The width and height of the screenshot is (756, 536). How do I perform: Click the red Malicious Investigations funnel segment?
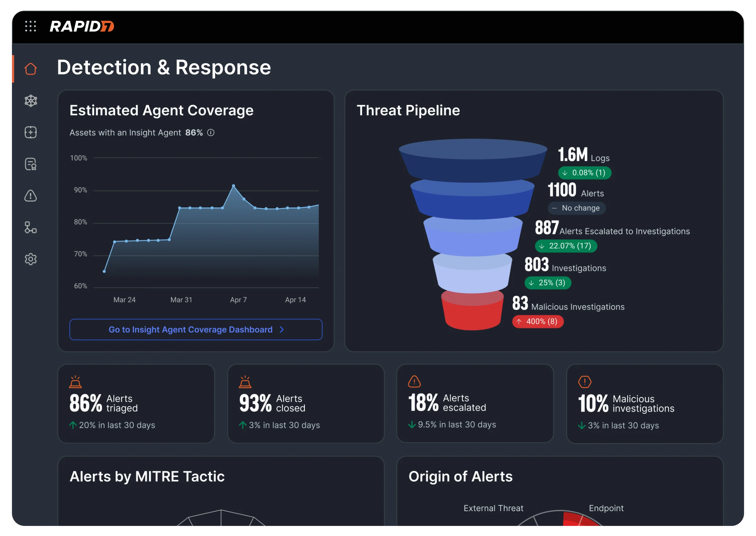click(x=472, y=311)
